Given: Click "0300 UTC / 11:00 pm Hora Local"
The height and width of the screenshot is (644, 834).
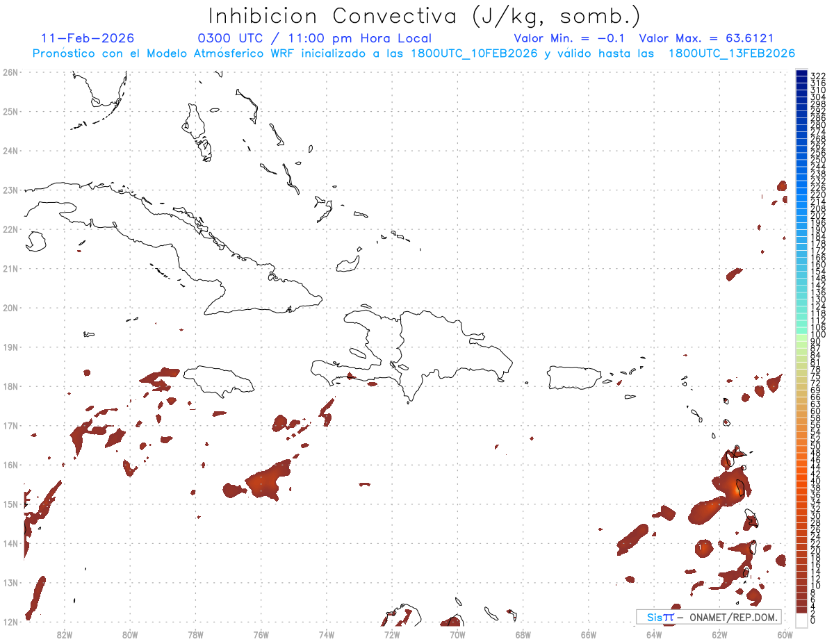Looking at the screenshot, I should (315, 39).
